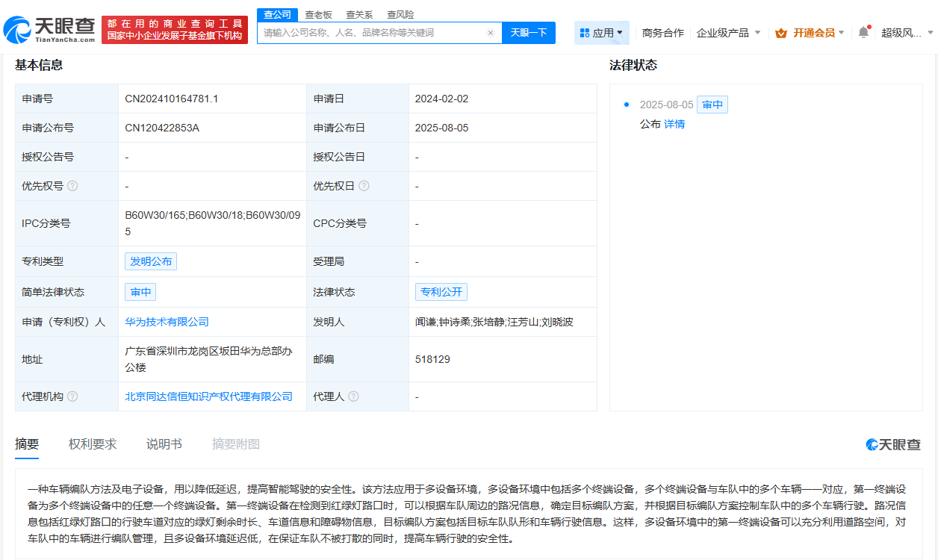Clear the search box with the × icon

coord(491,32)
